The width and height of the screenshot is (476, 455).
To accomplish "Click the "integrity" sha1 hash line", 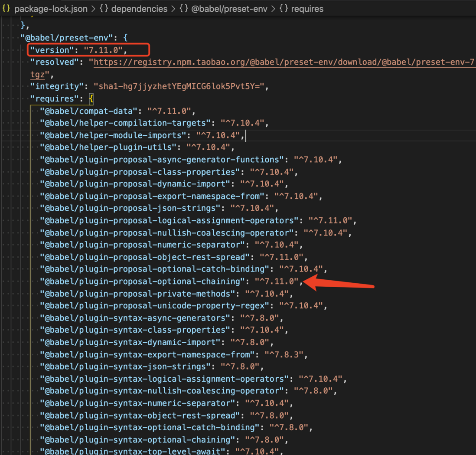I will [150, 87].
